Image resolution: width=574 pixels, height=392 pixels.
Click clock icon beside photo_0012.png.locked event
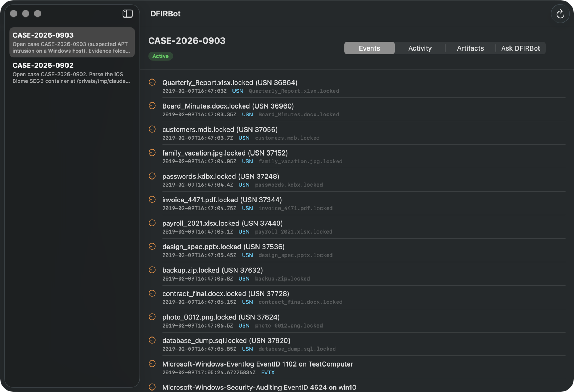pyautogui.click(x=152, y=317)
